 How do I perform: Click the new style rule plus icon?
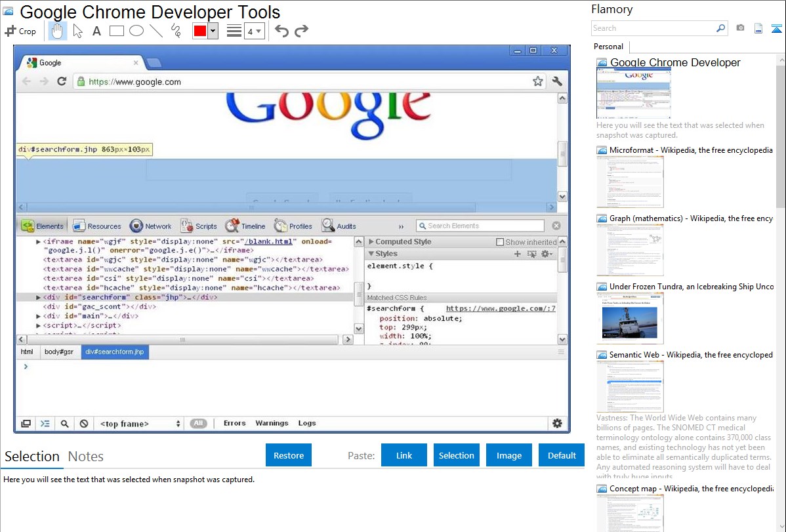[x=517, y=254]
